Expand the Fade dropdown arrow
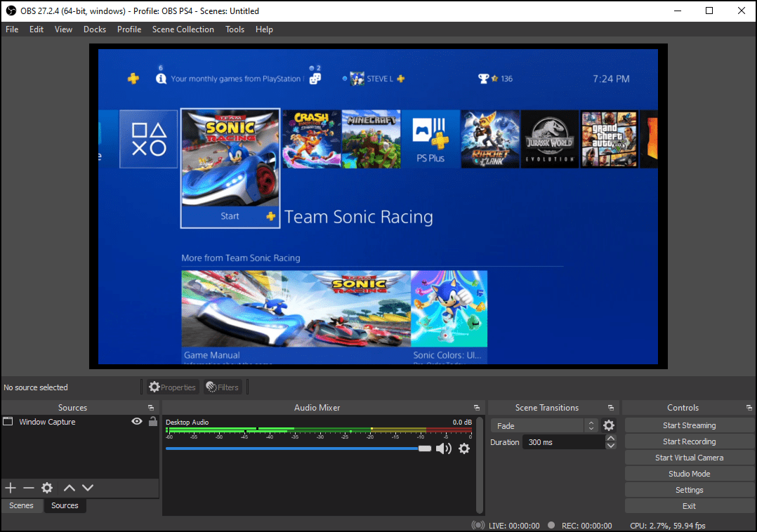Image resolution: width=757 pixels, height=532 pixels. pos(591,425)
